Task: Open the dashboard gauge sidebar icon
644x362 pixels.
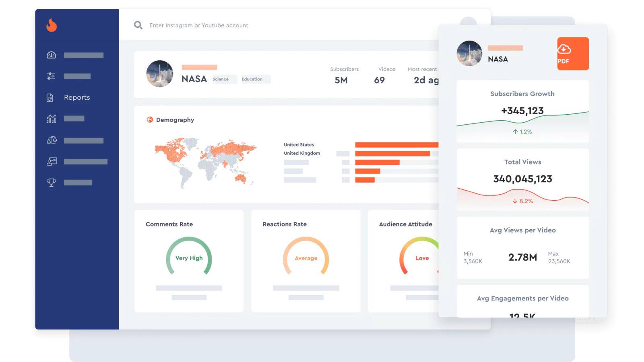Action: pyautogui.click(x=52, y=55)
